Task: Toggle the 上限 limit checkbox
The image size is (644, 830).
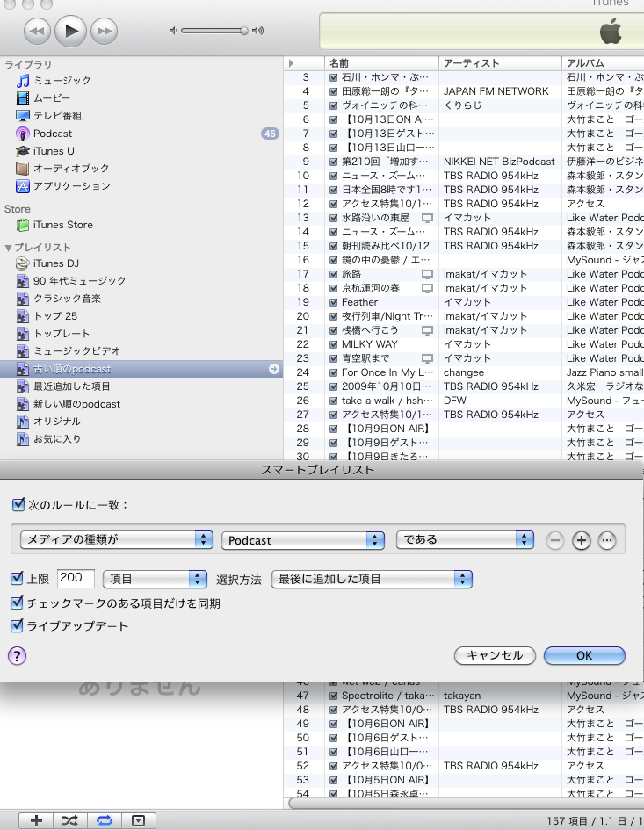Action: pyautogui.click(x=17, y=579)
